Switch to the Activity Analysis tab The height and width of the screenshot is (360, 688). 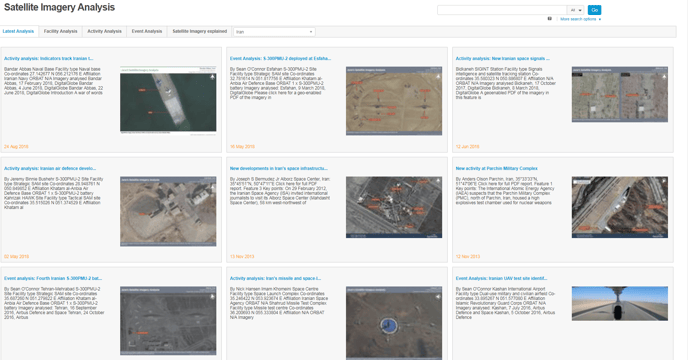click(104, 31)
